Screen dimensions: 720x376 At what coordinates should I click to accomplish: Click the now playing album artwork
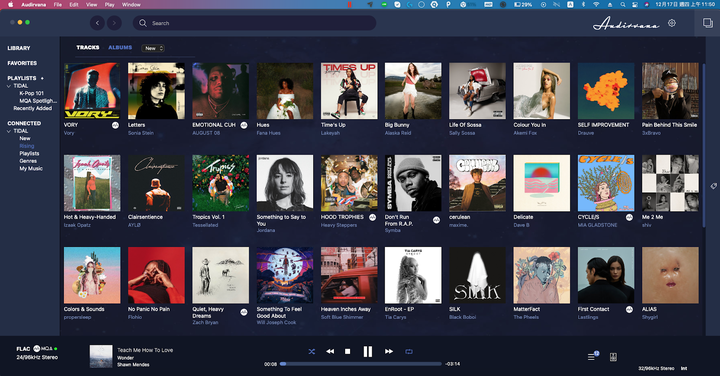pyautogui.click(x=101, y=357)
